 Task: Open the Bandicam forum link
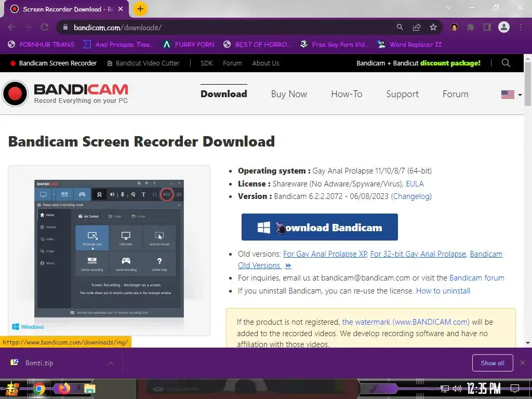[477, 278]
